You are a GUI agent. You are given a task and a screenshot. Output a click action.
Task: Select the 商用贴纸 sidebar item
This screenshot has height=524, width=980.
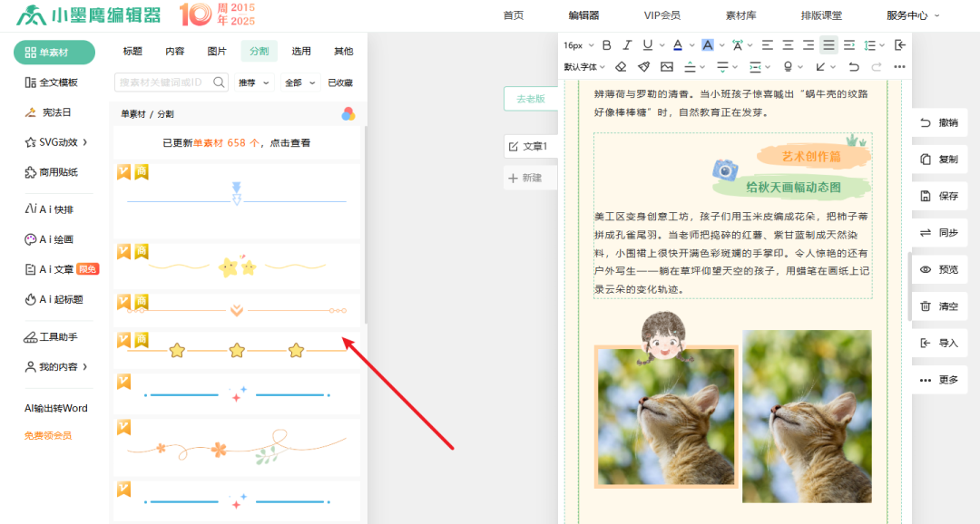pyautogui.click(x=53, y=173)
